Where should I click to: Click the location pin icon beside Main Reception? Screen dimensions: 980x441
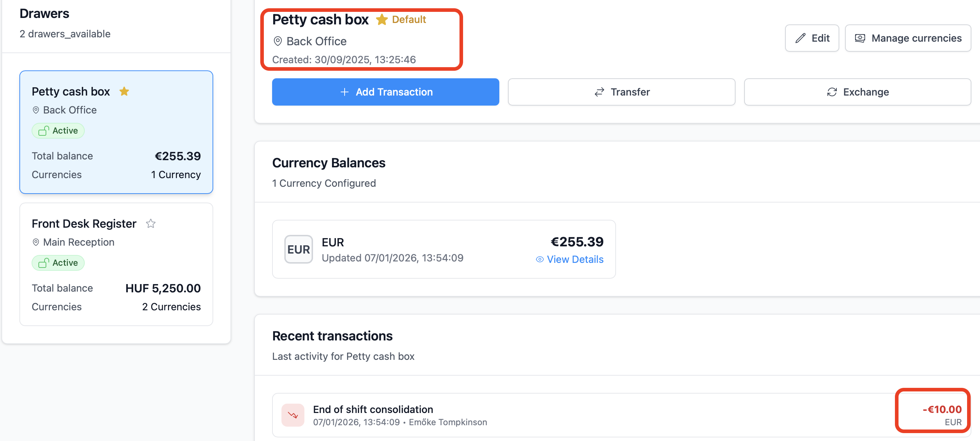point(36,242)
